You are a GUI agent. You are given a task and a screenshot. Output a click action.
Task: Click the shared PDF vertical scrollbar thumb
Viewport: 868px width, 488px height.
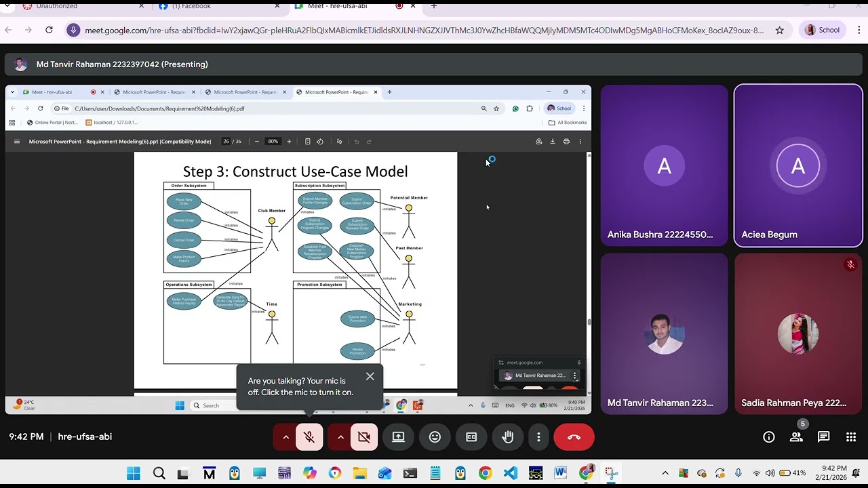589,323
